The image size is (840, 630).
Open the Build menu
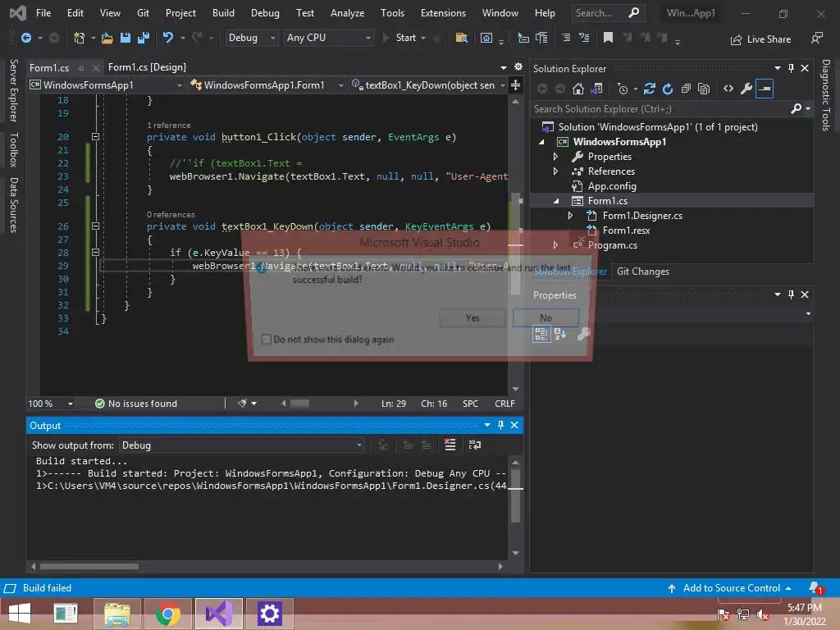[223, 13]
